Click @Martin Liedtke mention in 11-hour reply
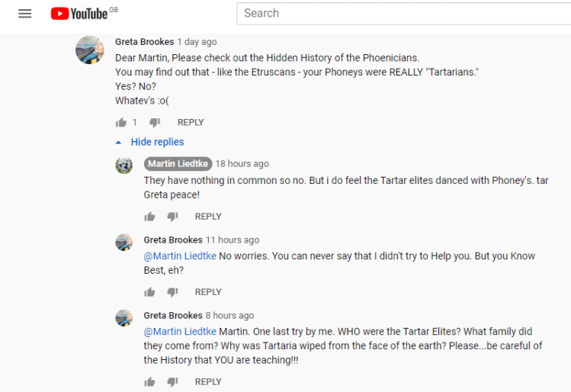Image resolution: width=571 pixels, height=392 pixels. click(x=180, y=255)
